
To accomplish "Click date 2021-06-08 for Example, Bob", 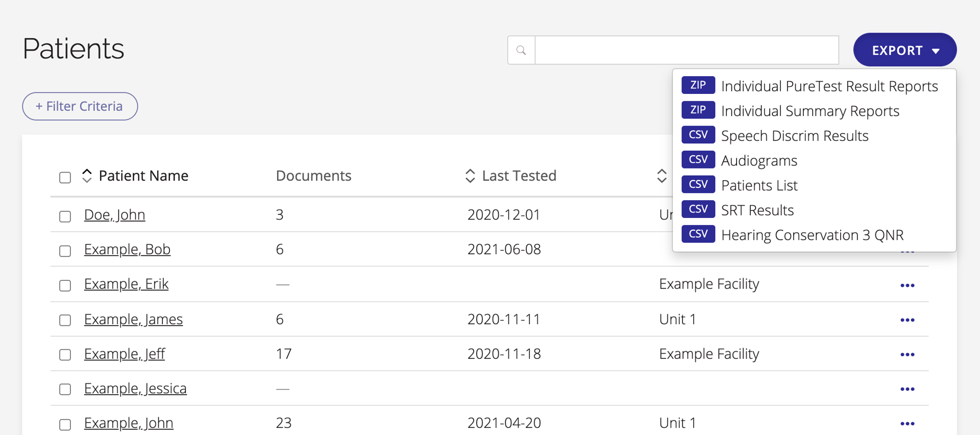I will point(504,249).
